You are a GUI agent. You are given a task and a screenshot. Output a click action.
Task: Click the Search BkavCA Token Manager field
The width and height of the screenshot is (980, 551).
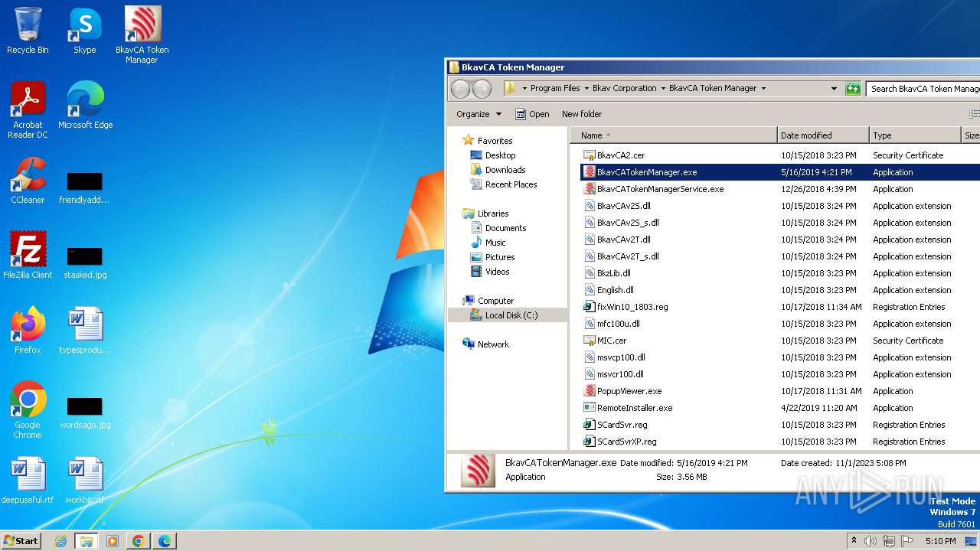point(924,89)
